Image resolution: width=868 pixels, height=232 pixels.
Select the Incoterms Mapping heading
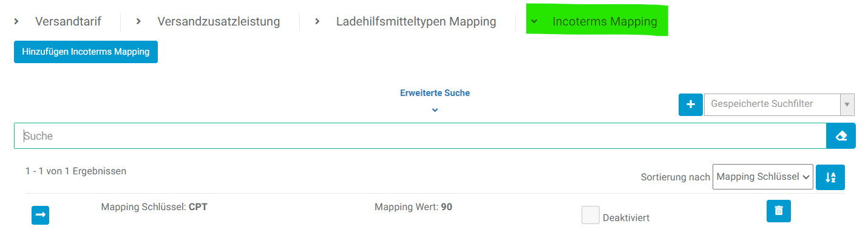(605, 21)
